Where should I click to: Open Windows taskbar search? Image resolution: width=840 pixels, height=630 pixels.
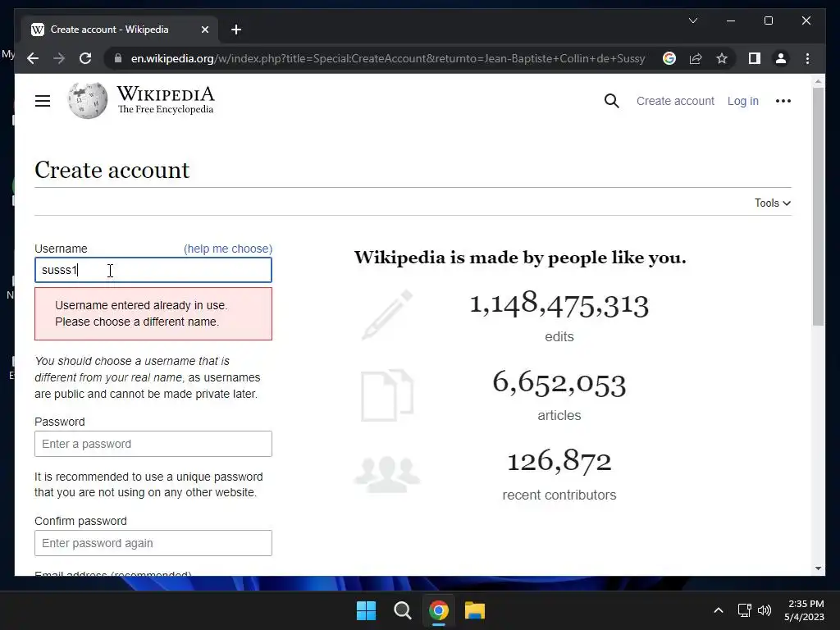point(402,610)
